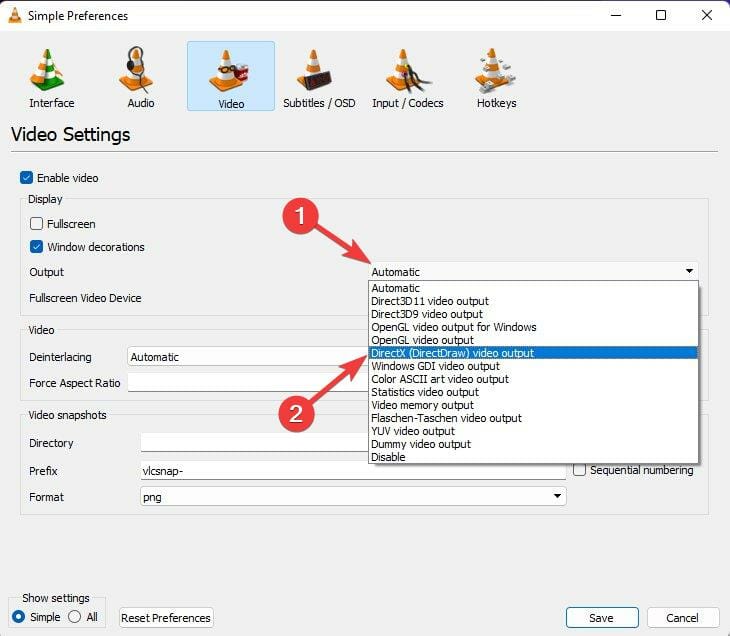
Task: Choose Video memory output
Action: click(534, 405)
